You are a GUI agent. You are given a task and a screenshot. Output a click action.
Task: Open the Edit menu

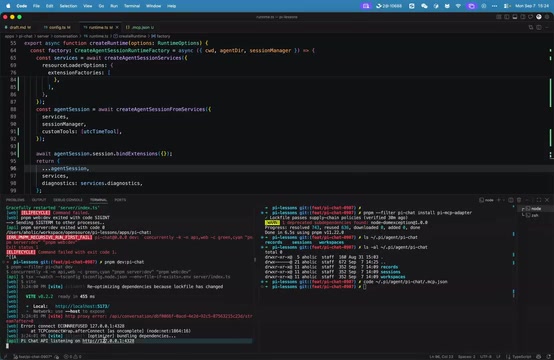point(49,6)
